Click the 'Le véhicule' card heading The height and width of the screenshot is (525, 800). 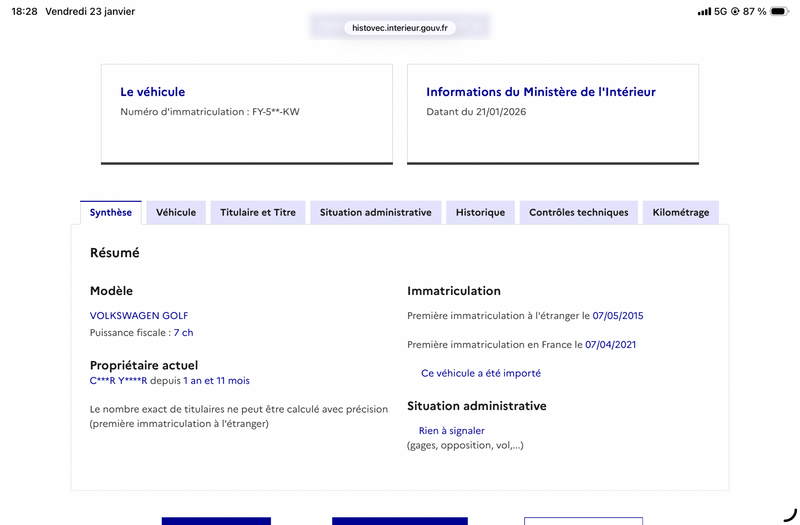tap(153, 92)
